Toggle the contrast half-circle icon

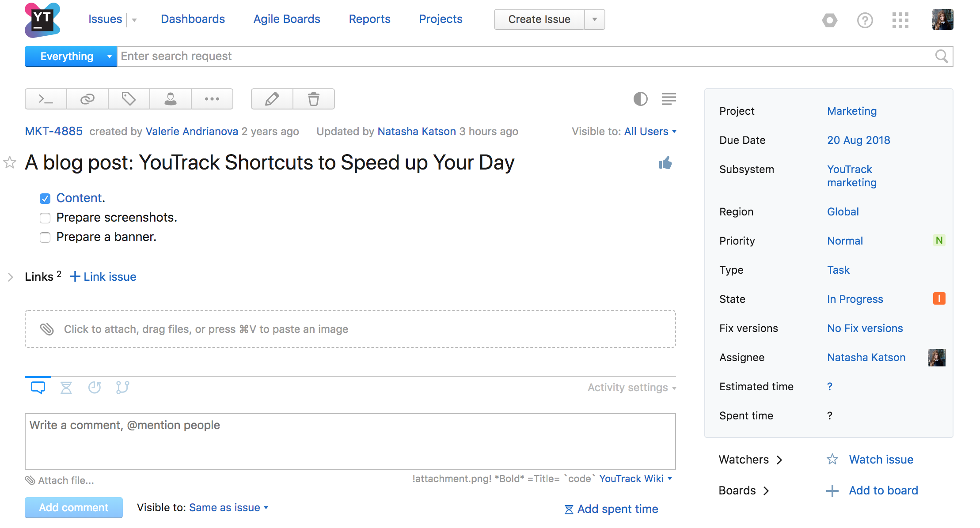tap(640, 99)
